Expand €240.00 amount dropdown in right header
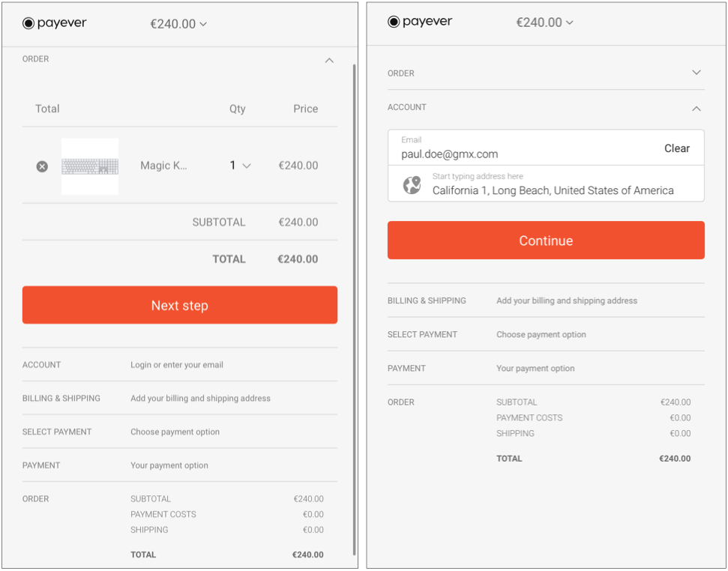728x571 pixels. pos(544,22)
